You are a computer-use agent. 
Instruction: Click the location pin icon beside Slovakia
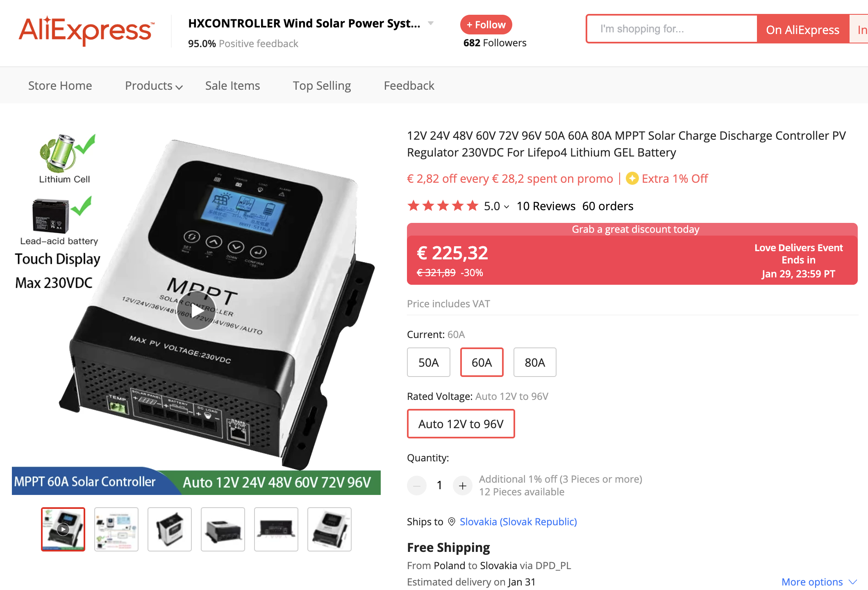[x=452, y=522]
